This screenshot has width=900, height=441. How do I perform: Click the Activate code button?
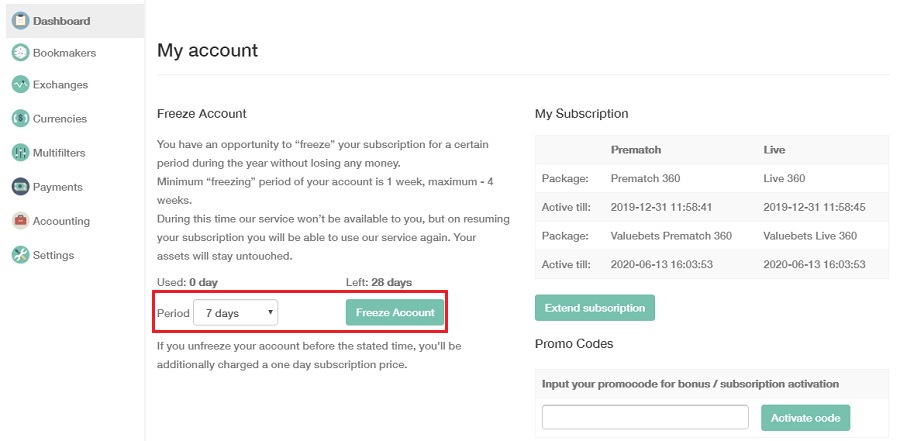point(805,418)
